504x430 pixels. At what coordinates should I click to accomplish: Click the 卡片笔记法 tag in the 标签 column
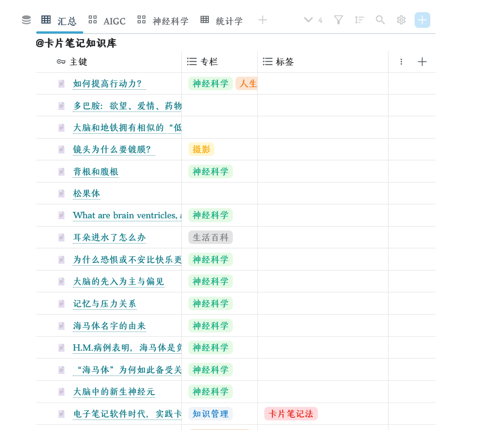pyautogui.click(x=290, y=413)
